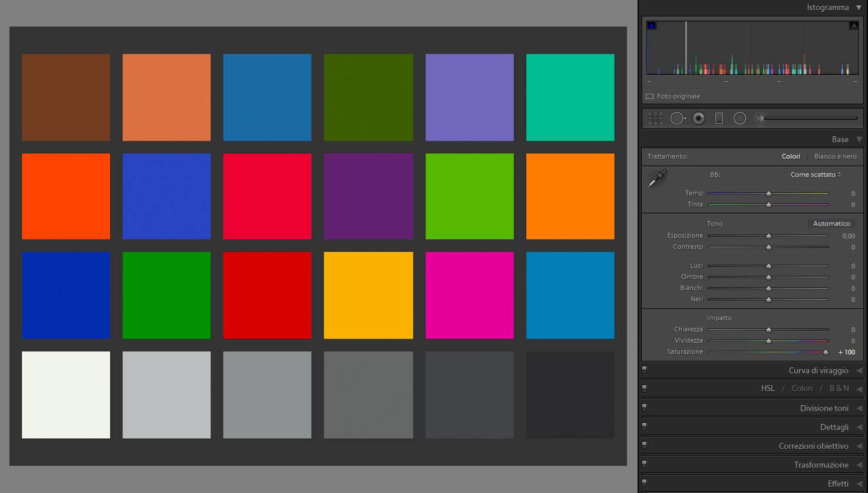Toggle the Curva di viraggio panel switch
The width and height of the screenshot is (868, 493).
point(644,370)
